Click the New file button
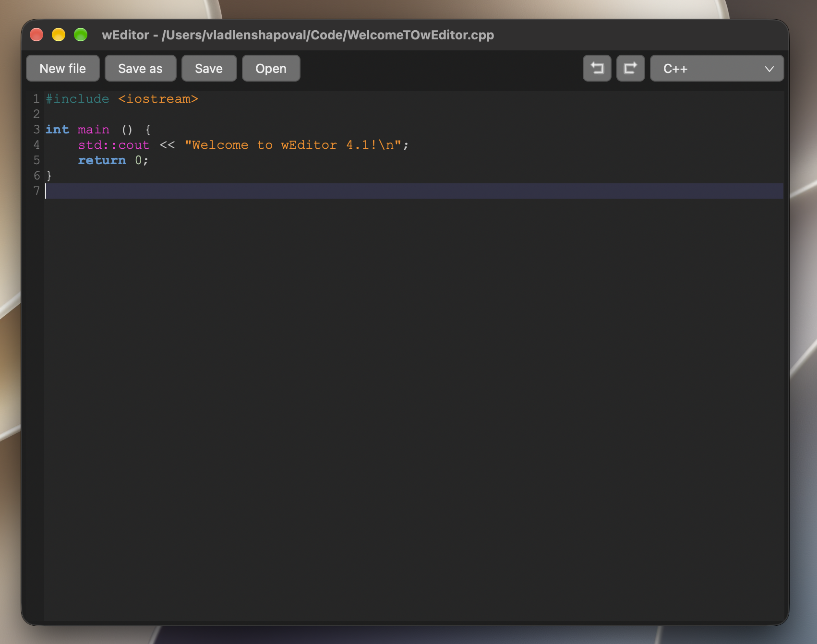This screenshot has height=644, width=817. pyautogui.click(x=63, y=68)
